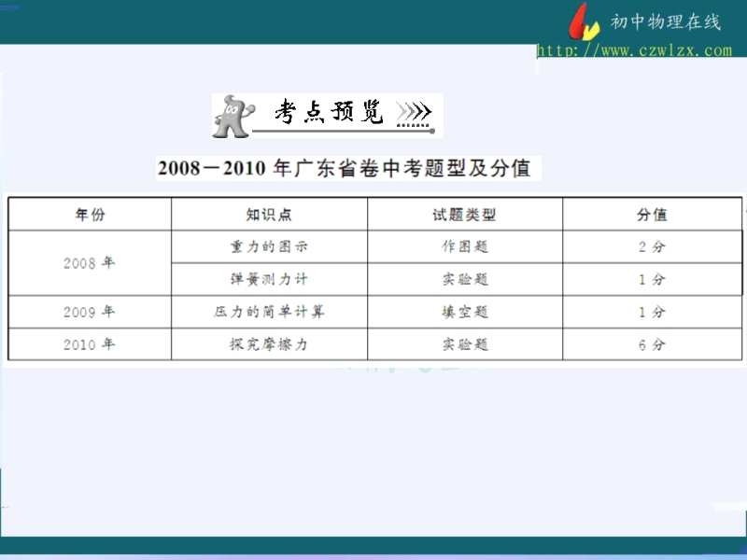Click the triple arrow chevrons after 考点预览
The width and height of the screenshot is (747, 560).
pyautogui.click(x=414, y=114)
